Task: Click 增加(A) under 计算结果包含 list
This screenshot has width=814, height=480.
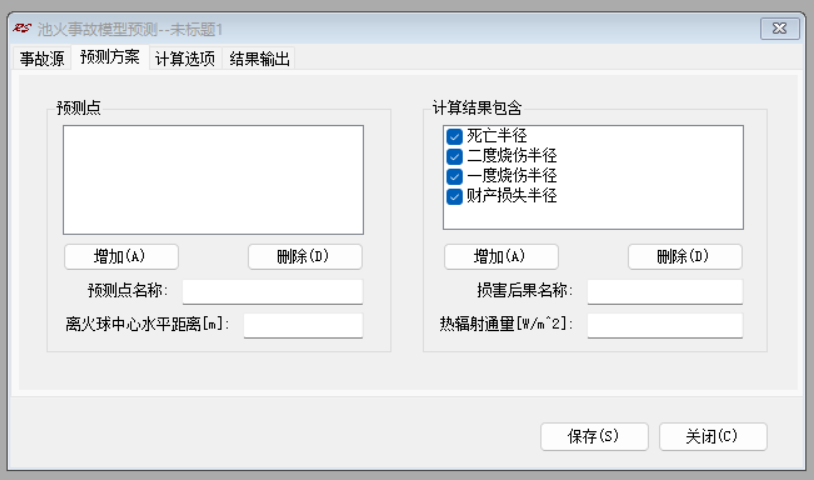Action: tap(501, 256)
